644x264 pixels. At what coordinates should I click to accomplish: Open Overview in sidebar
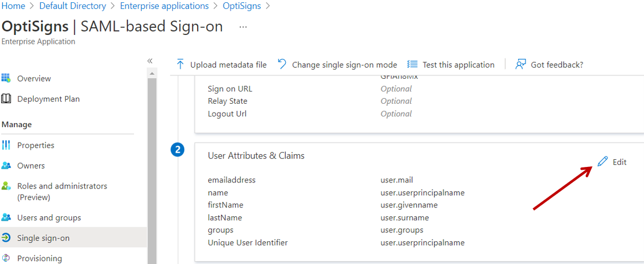34,79
